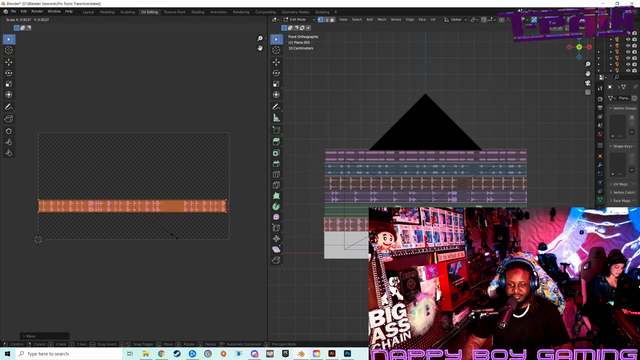Screen dimensions: 640x360
Task: Open the Global transform orientation dropdown
Action: point(456,20)
